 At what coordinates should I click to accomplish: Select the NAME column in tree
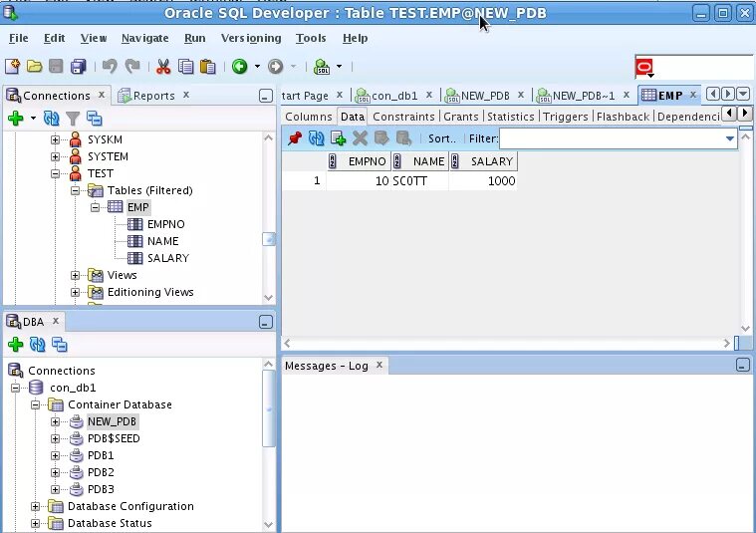(x=163, y=241)
